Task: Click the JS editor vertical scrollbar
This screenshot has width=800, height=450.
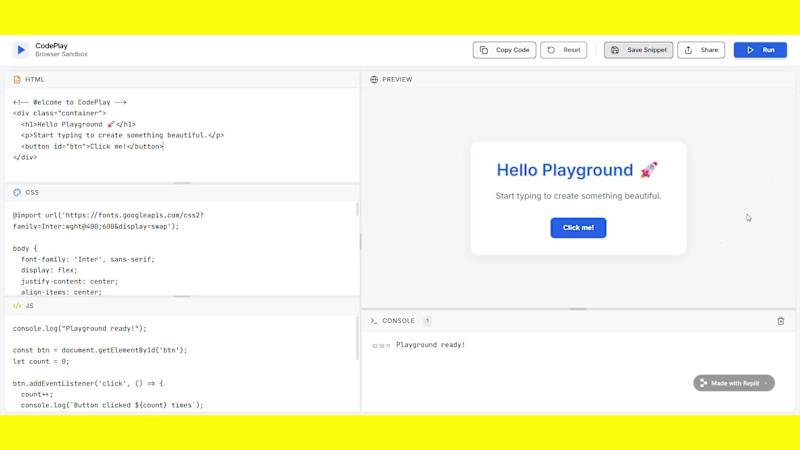Action: coord(357,338)
